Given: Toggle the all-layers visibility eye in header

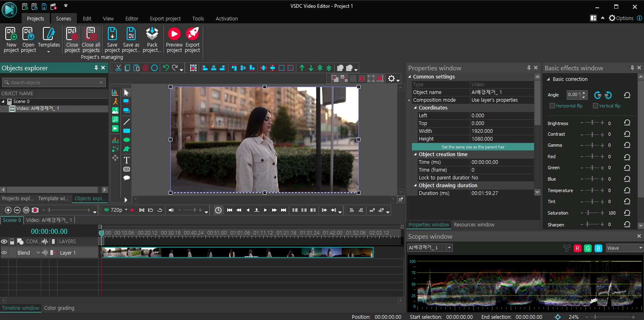Looking at the screenshot, I should [4, 242].
